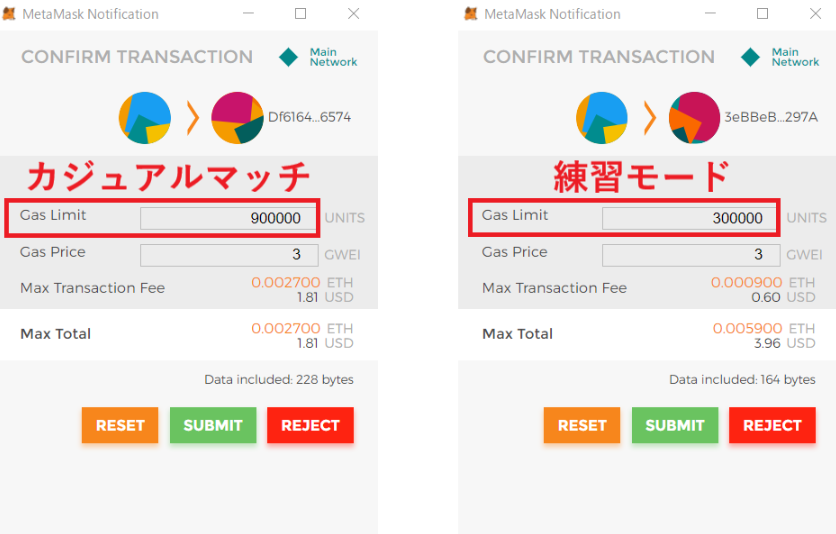Image resolution: width=836 pixels, height=534 pixels.
Task: Click the Gas Price field in right window
Action: 691,255
